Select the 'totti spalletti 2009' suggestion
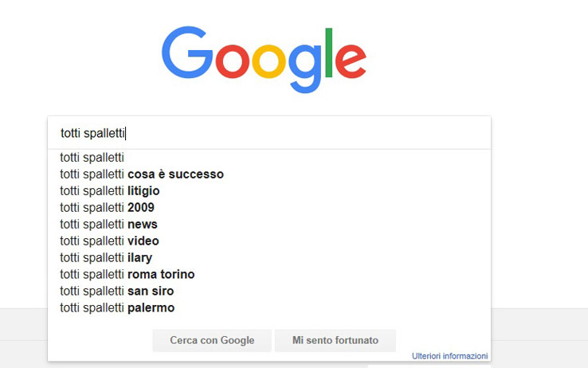The width and height of the screenshot is (588, 368). pos(269,207)
